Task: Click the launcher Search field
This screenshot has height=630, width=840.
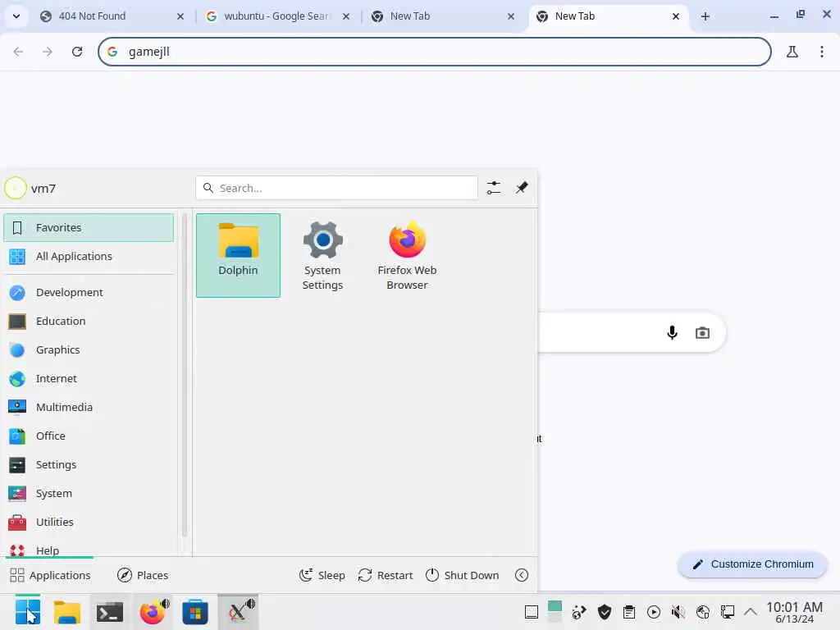Action: click(336, 188)
